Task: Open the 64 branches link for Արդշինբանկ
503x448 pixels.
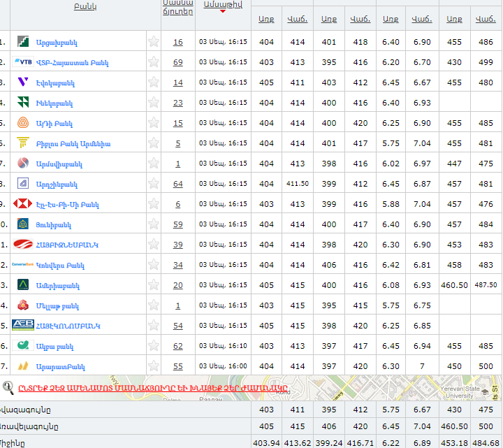Action: (x=178, y=184)
